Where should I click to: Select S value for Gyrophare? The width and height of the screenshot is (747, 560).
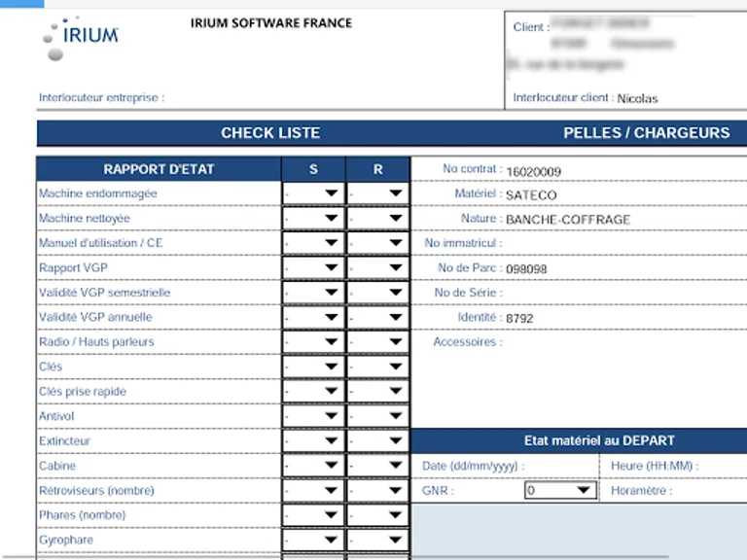click(313, 540)
